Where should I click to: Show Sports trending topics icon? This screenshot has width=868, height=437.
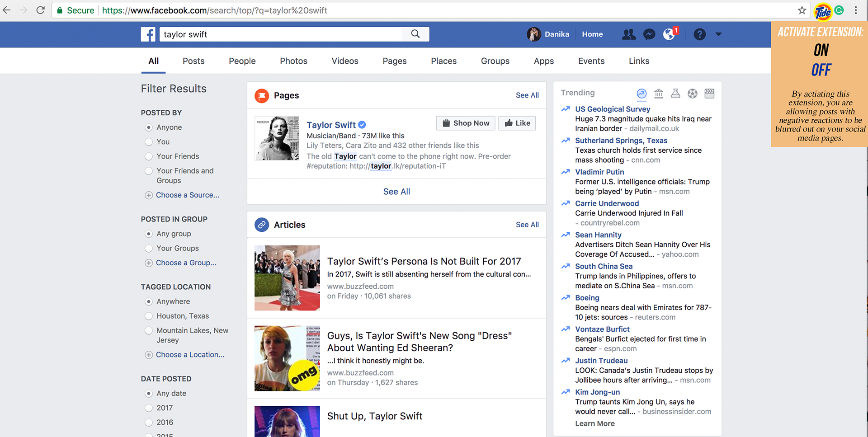(692, 94)
